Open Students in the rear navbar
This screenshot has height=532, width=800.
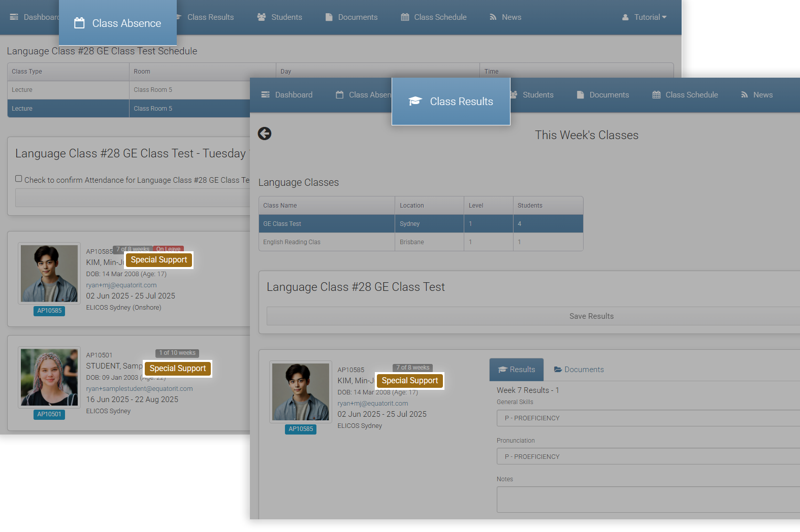[280, 17]
